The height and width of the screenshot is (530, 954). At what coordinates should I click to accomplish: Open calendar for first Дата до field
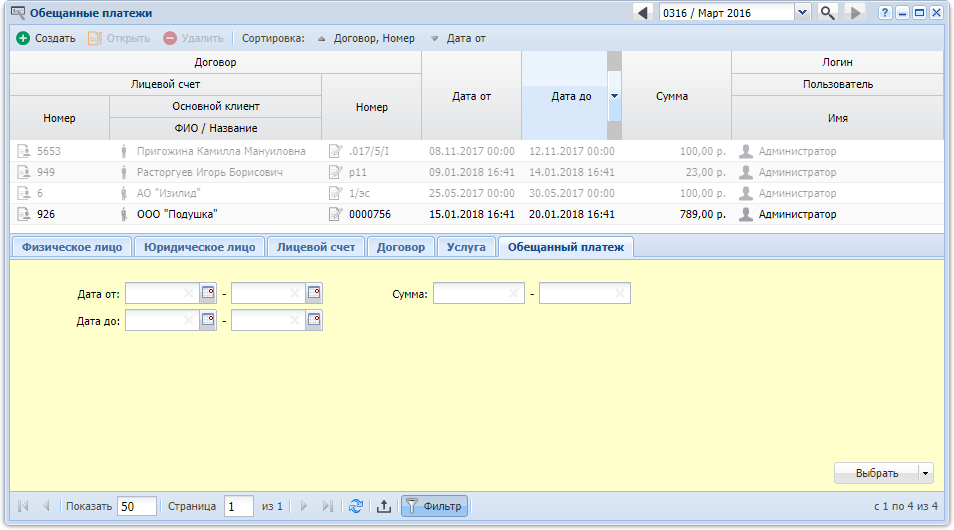click(x=208, y=320)
